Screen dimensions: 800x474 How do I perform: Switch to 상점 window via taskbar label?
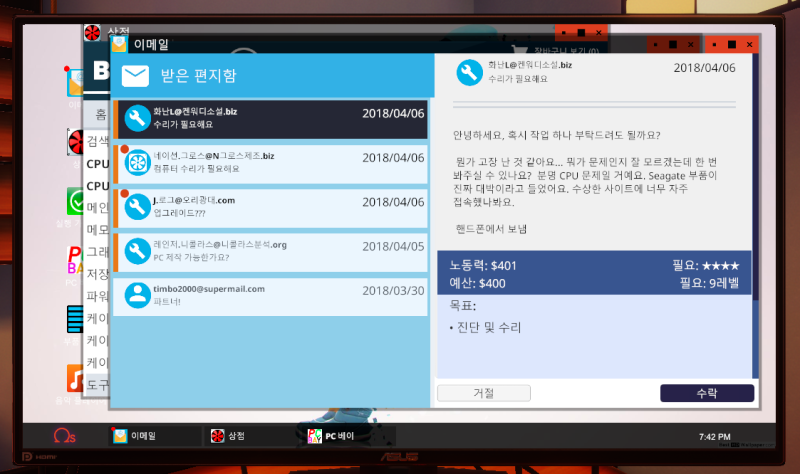tap(236, 436)
